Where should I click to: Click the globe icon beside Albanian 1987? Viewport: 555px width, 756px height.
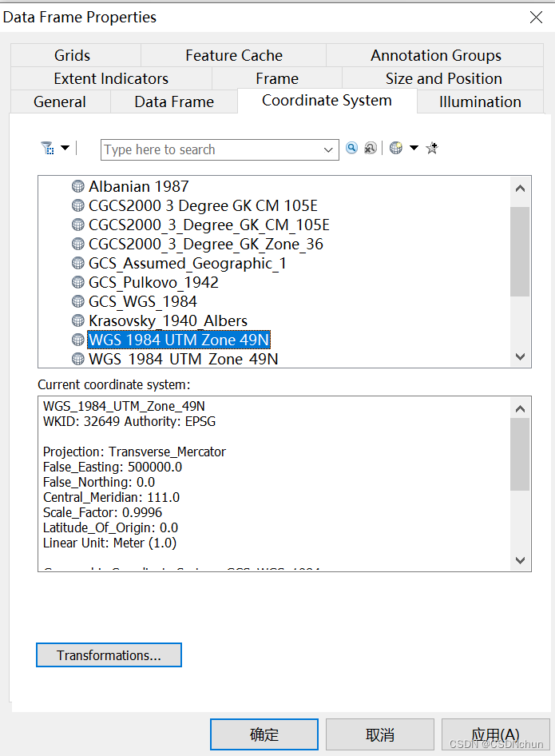(x=77, y=185)
